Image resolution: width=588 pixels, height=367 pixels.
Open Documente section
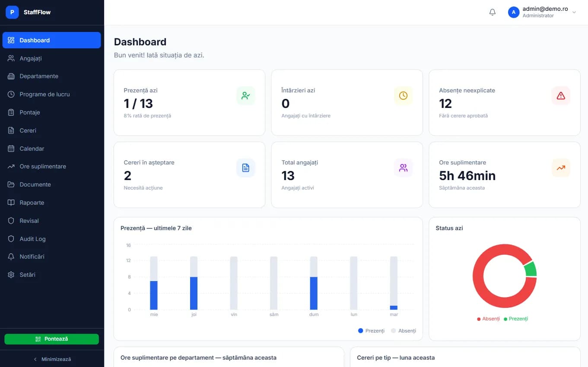(x=52, y=184)
